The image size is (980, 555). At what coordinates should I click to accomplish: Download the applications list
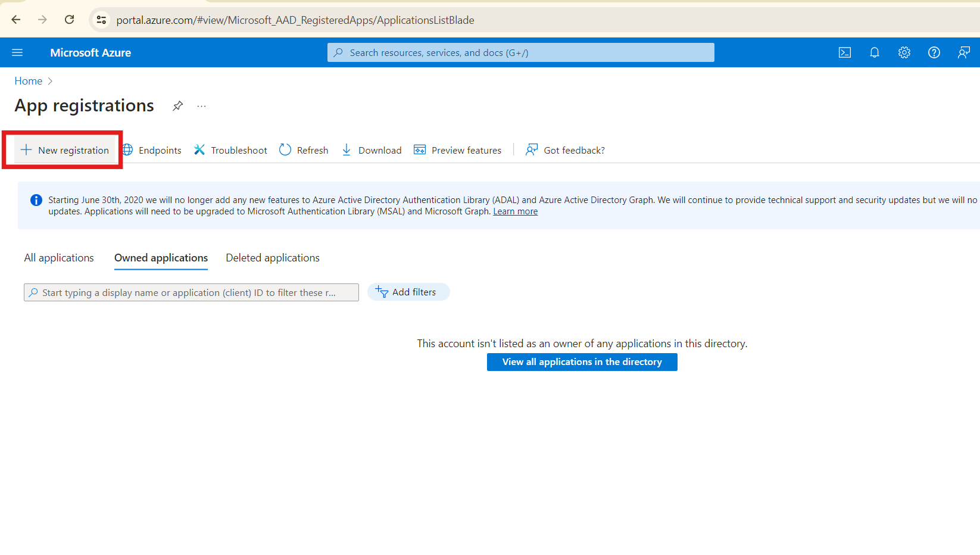[372, 150]
